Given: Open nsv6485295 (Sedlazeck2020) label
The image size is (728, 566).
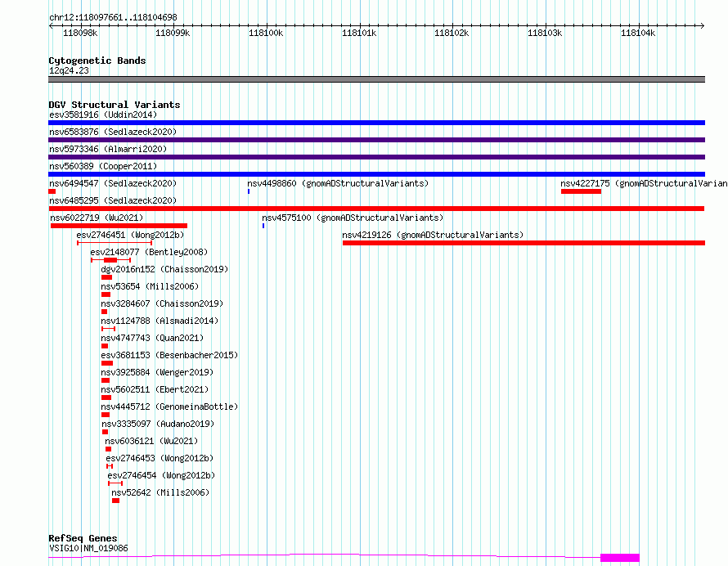Looking at the screenshot, I should [113, 200].
